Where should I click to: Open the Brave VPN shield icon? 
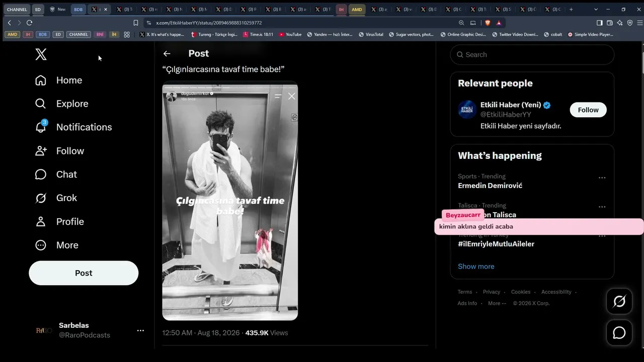pyautogui.click(x=630, y=23)
